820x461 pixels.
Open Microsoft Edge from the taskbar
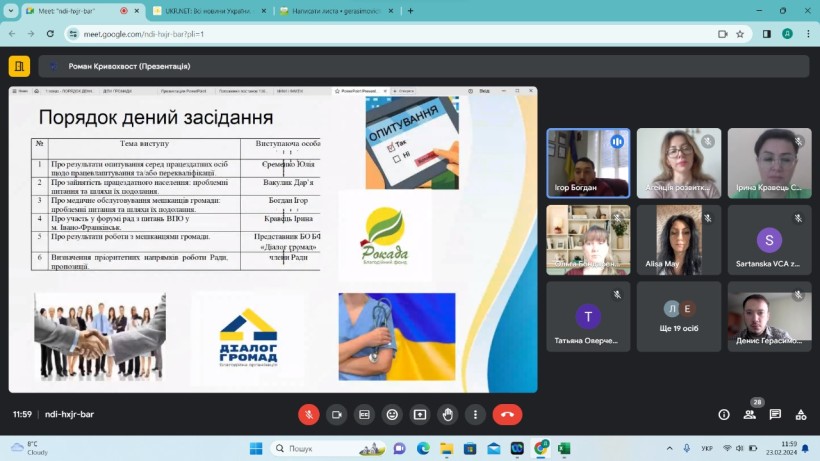pos(423,448)
